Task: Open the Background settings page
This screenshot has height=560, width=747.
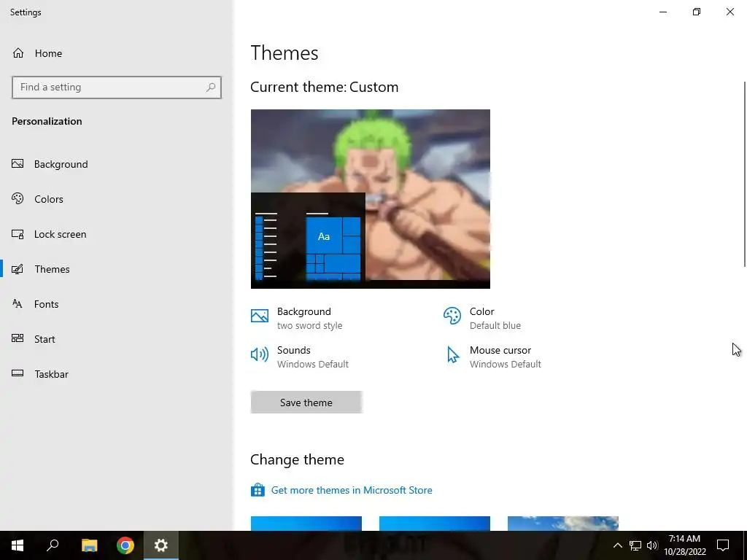Action: pyautogui.click(x=117, y=164)
